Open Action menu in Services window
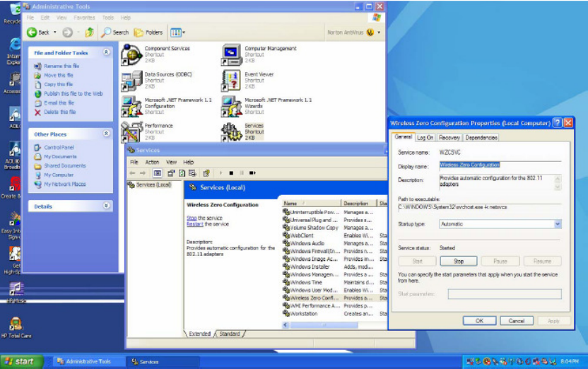The image size is (588, 369). click(152, 162)
